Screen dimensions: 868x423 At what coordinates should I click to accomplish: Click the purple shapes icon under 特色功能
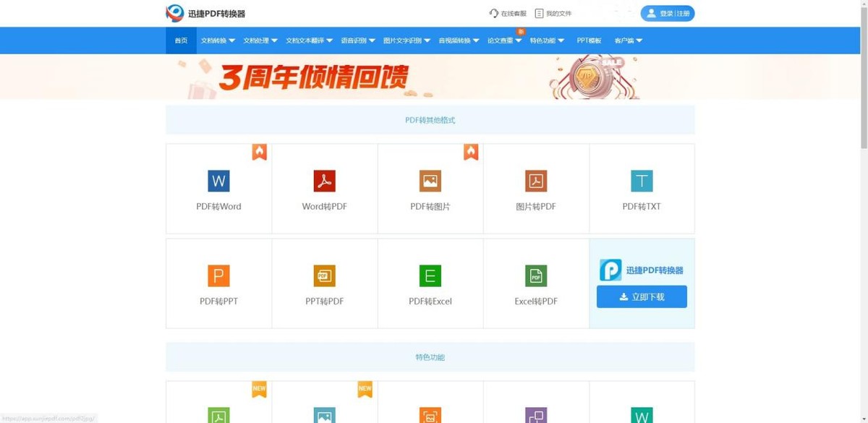(x=536, y=415)
